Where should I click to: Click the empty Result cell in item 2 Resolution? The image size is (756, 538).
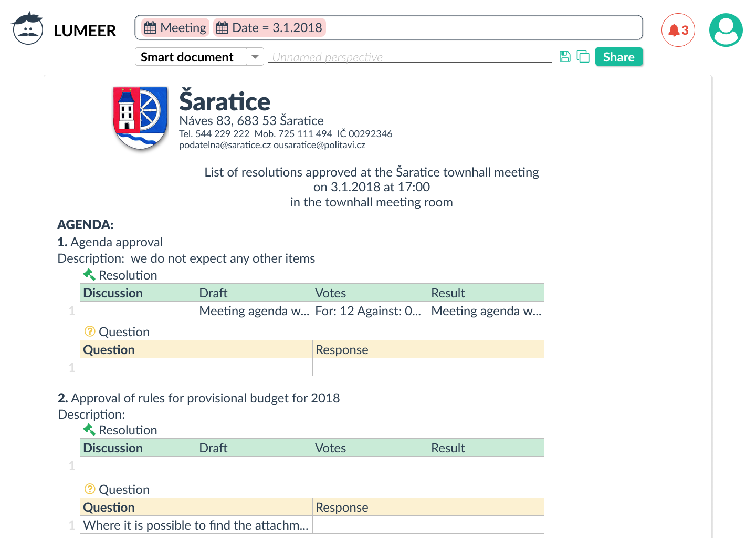tap(486, 465)
